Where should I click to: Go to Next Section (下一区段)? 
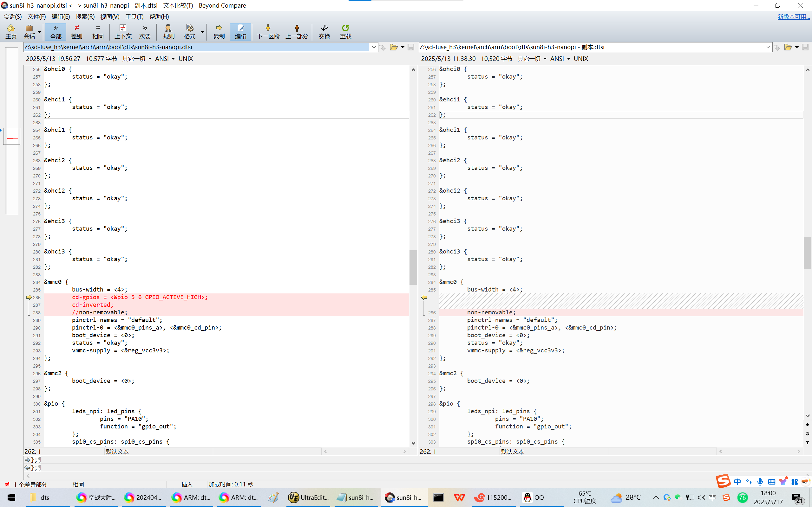(268, 31)
